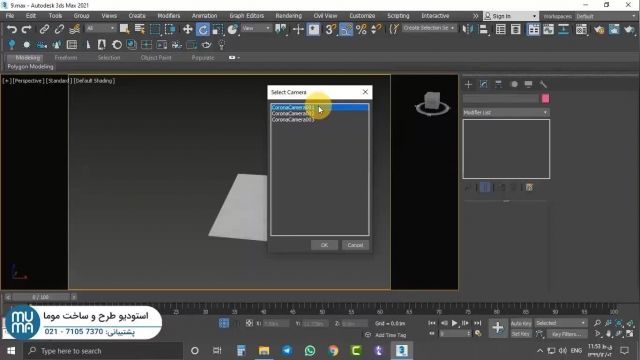
Task: Click the Add Time Tag label
Action: 390,335
